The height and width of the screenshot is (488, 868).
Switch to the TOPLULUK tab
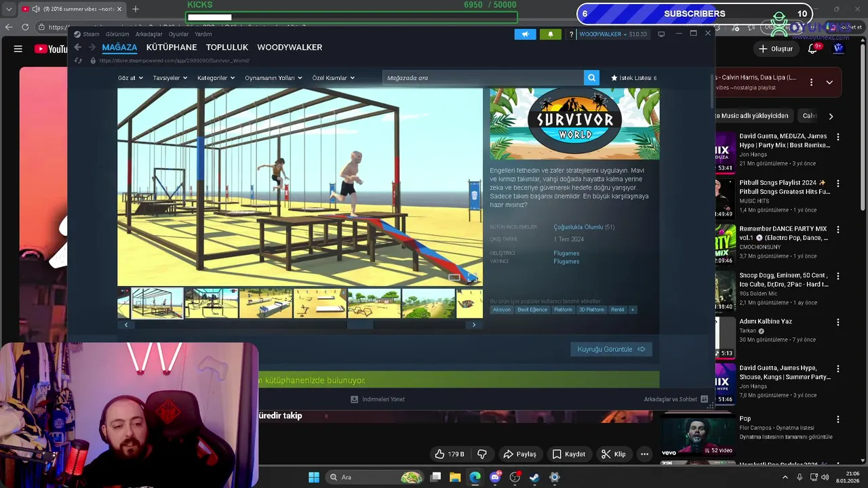227,47
